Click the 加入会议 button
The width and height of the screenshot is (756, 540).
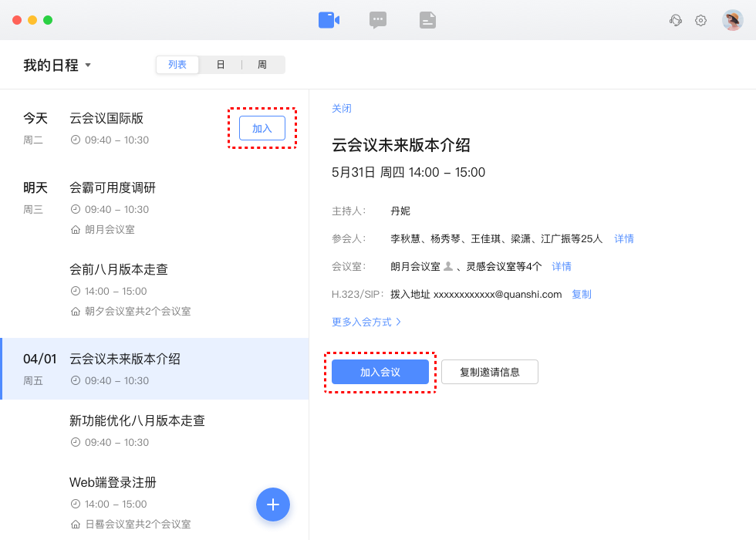tap(380, 372)
